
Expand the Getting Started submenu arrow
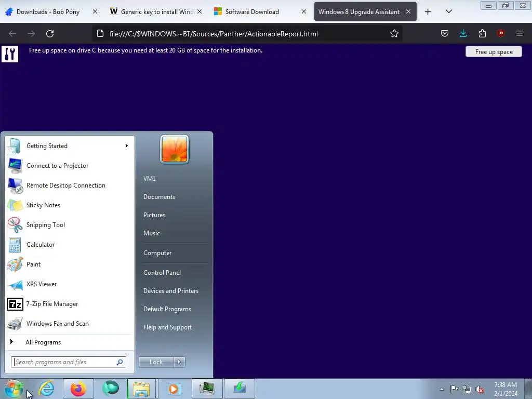pos(127,146)
